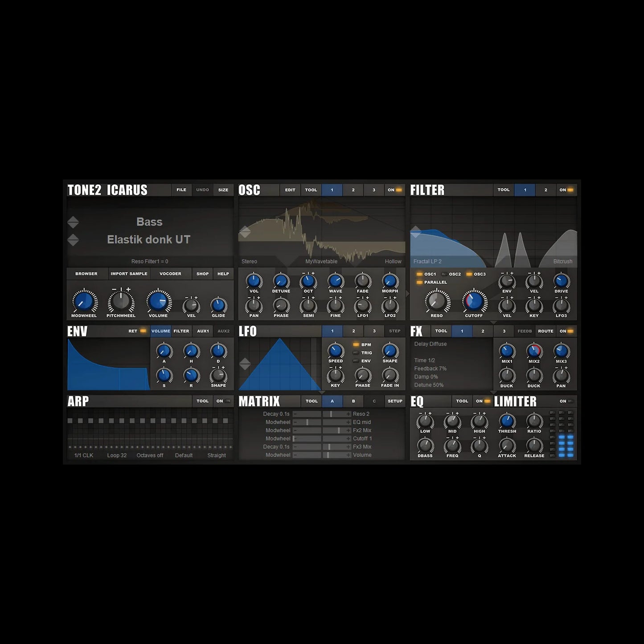Image resolution: width=644 pixels, height=644 pixels.
Task: Adjust the matrix Volume amount slider
Action: 337,455
